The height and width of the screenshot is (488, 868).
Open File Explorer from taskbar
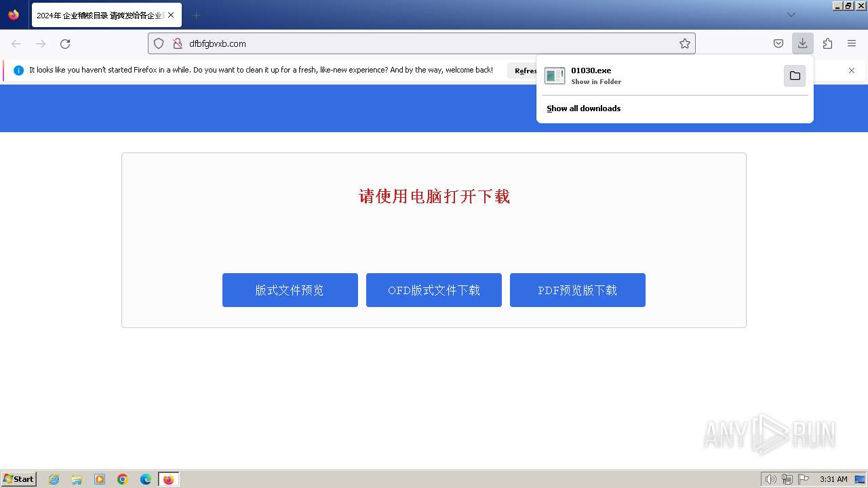coord(77,479)
